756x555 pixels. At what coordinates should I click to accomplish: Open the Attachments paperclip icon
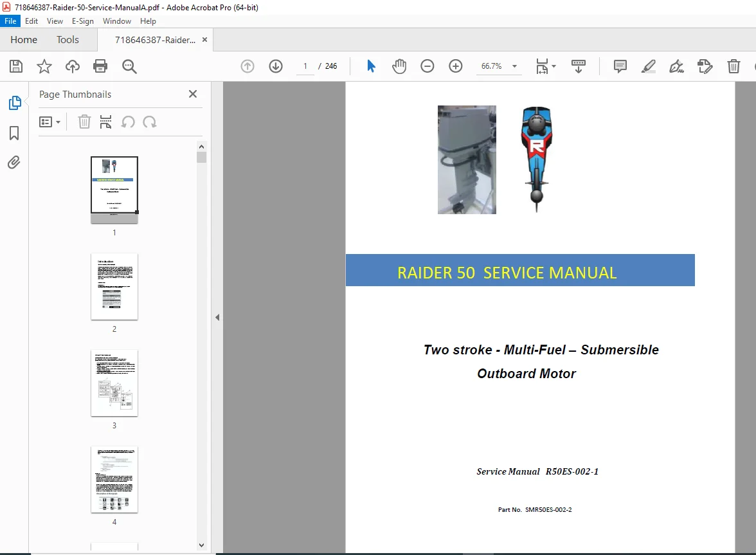[14, 163]
